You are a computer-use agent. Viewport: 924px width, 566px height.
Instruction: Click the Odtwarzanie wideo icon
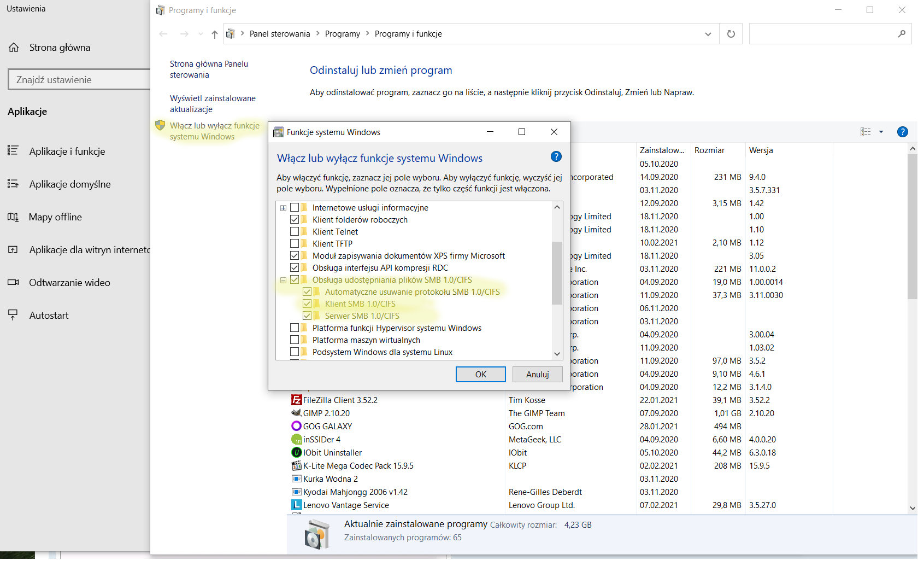(13, 282)
